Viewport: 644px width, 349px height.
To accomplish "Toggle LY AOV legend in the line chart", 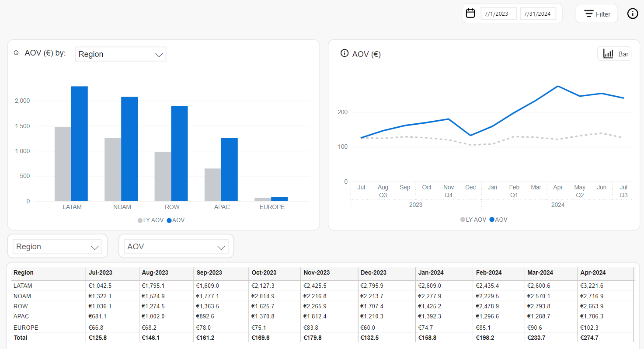I will point(473,220).
